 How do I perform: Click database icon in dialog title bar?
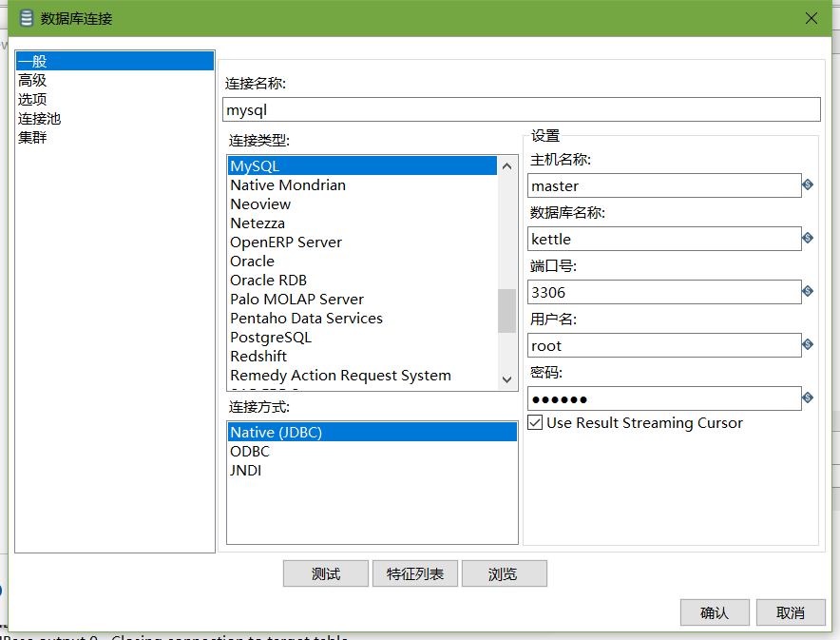coord(27,18)
